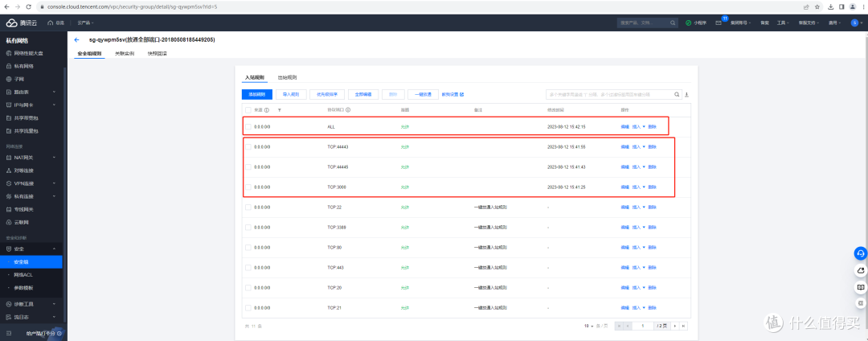
Task: Open the 插入 dropdown in the ALL row
Action: (x=639, y=127)
